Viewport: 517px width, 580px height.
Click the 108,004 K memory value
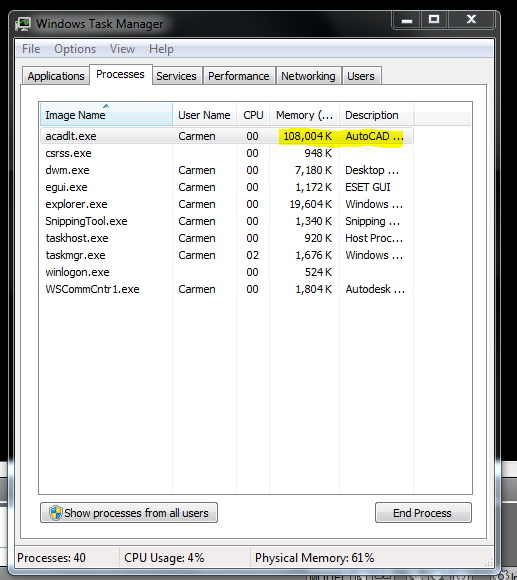tap(308, 136)
